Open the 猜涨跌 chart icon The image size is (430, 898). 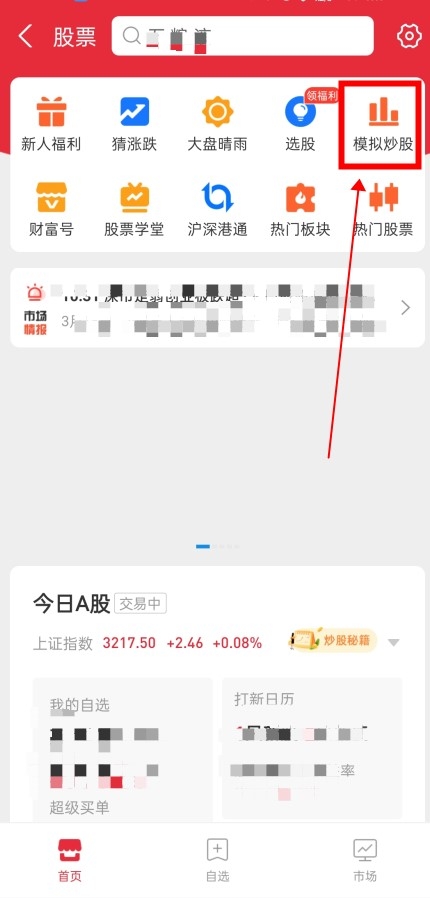(134, 112)
